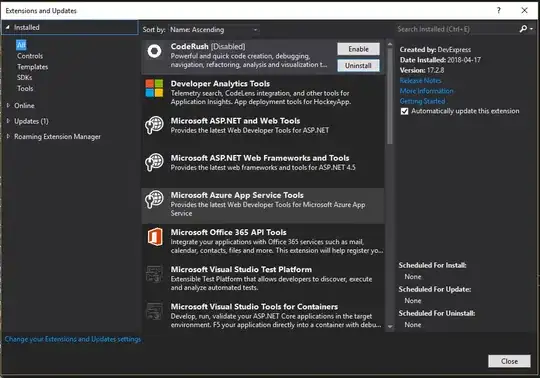Enable the CodeRush extension
The image size is (540, 378).
358,49
